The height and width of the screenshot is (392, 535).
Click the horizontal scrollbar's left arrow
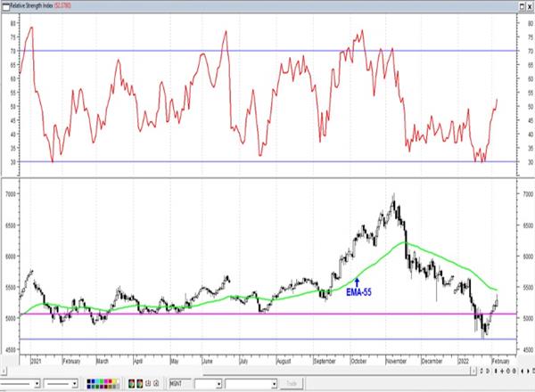[x=3, y=372]
